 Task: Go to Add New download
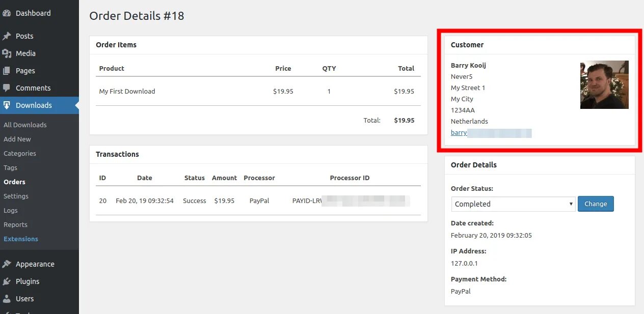tap(17, 139)
